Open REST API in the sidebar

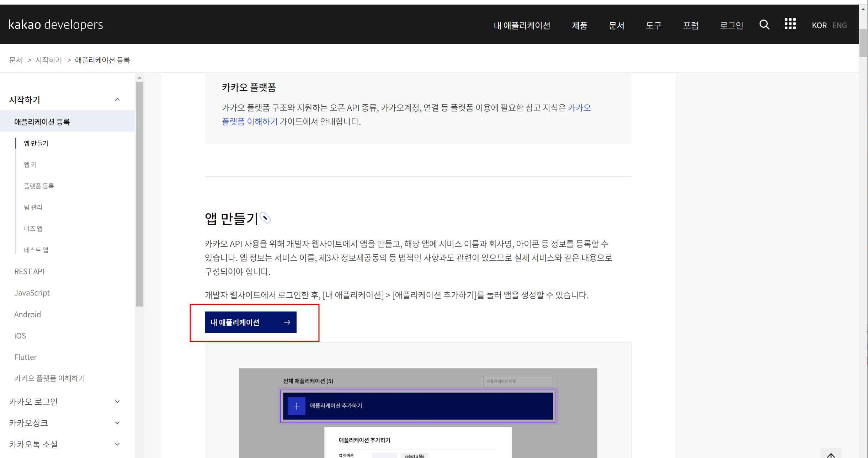click(29, 271)
